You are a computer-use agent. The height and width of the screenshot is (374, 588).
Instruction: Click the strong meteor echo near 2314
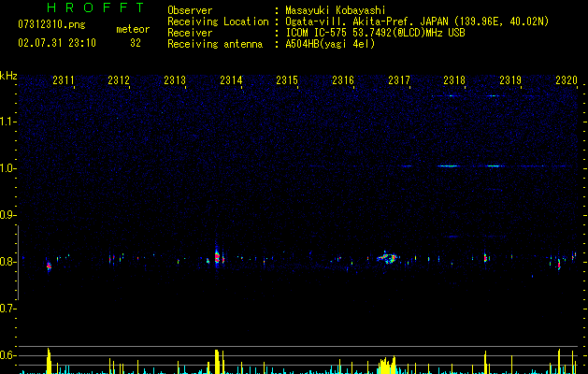pos(217,258)
